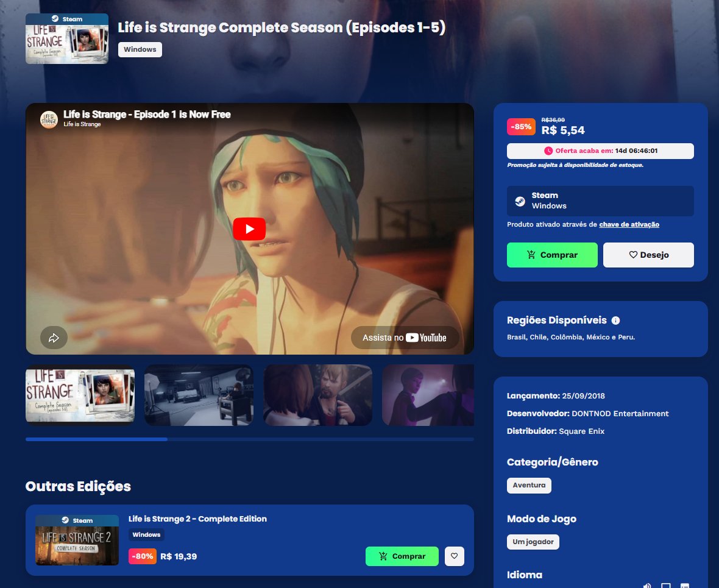Wishlist Life is Strange 2 heart icon

[x=455, y=556]
